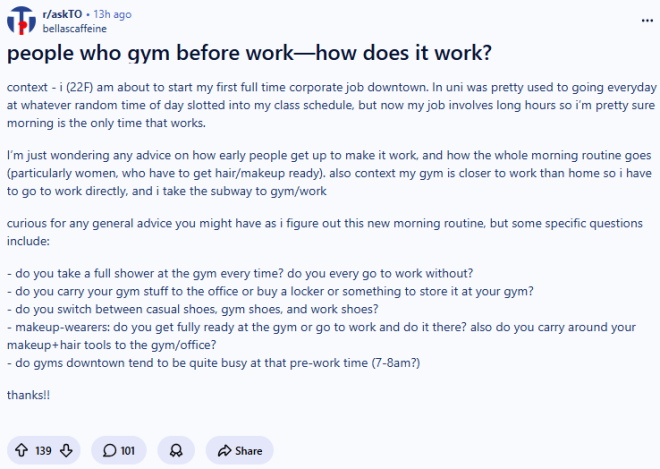Click the paragraph starting 'I'm just wondering'
This screenshot has width=660, height=469.
tap(329, 173)
